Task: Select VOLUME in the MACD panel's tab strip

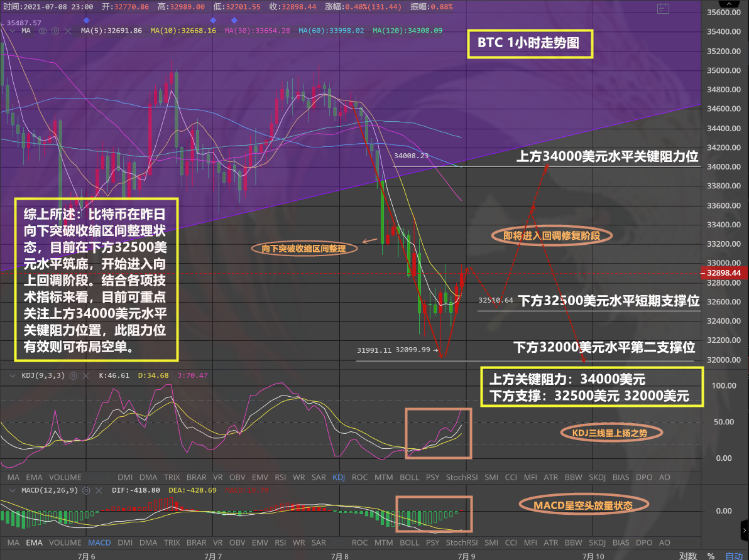Action: click(65, 543)
